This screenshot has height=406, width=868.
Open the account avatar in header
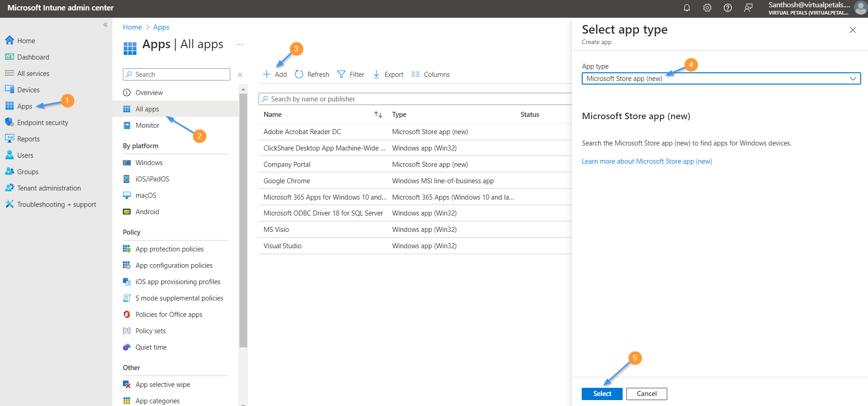pyautogui.click(x=860, y=8)
